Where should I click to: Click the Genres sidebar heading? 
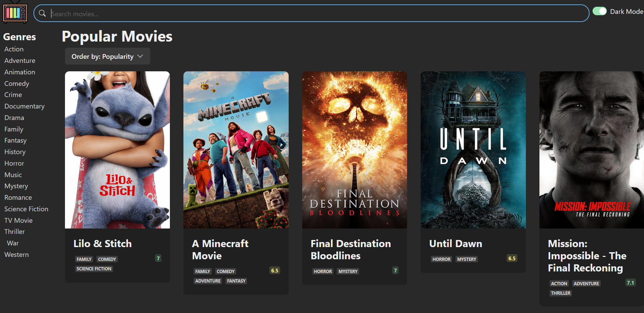click(x=20, y=37)
